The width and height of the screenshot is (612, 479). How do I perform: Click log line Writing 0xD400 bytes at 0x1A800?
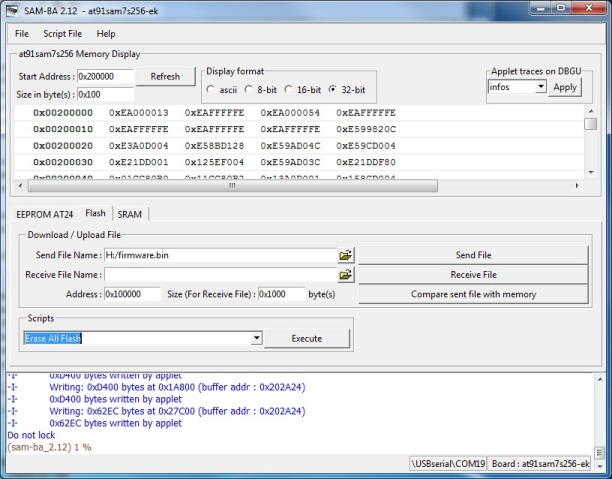coord(177,387)
